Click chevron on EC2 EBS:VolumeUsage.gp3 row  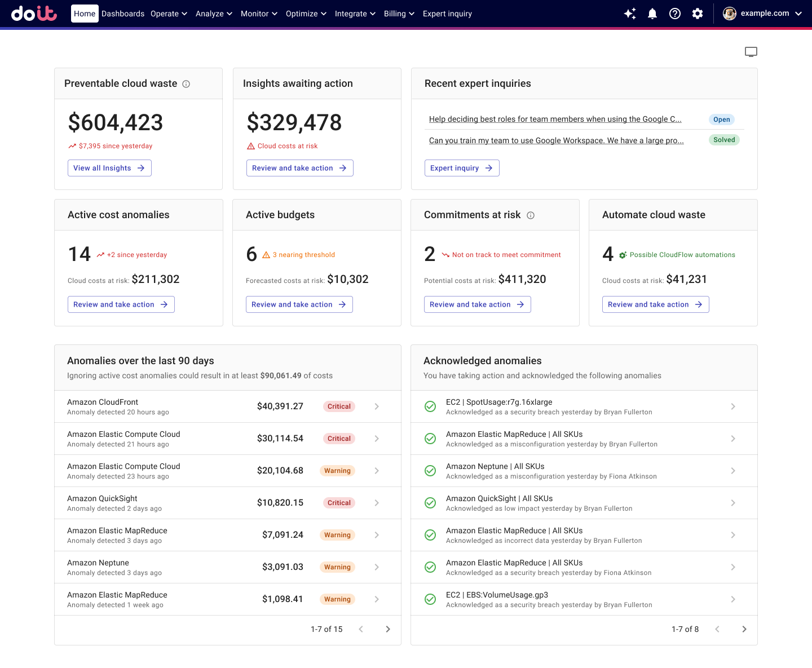pos(733,599)
